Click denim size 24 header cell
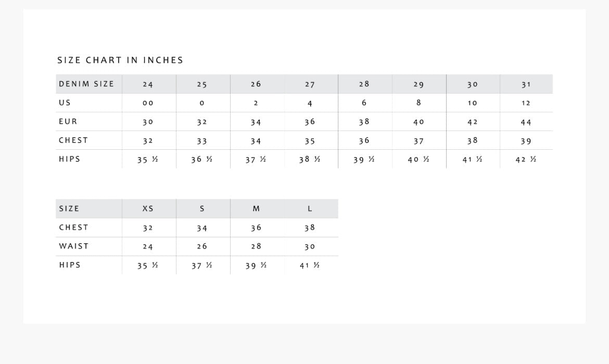609x364 pixels. (148, 84)
